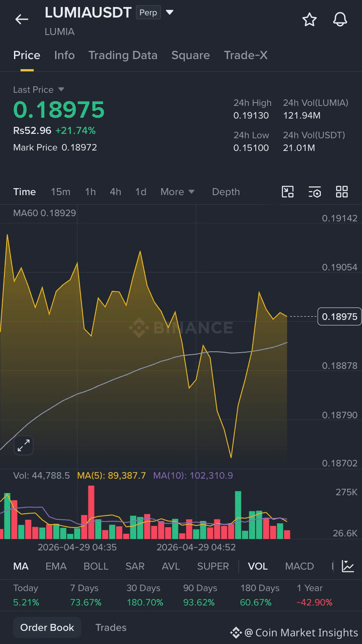The image size is (362, 644).
Task: Select the 4h chart interval
Action: (x=115, y=192)
